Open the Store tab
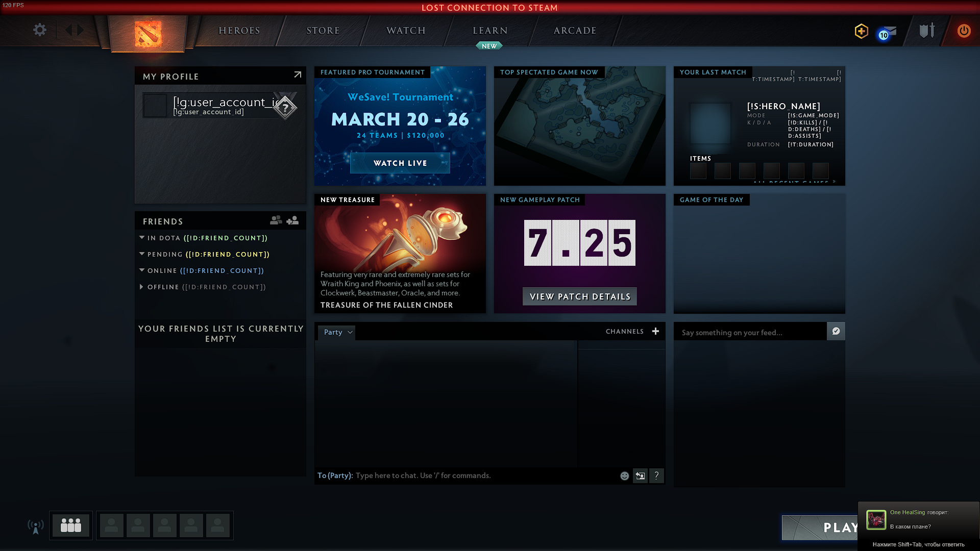 [323, 31]
